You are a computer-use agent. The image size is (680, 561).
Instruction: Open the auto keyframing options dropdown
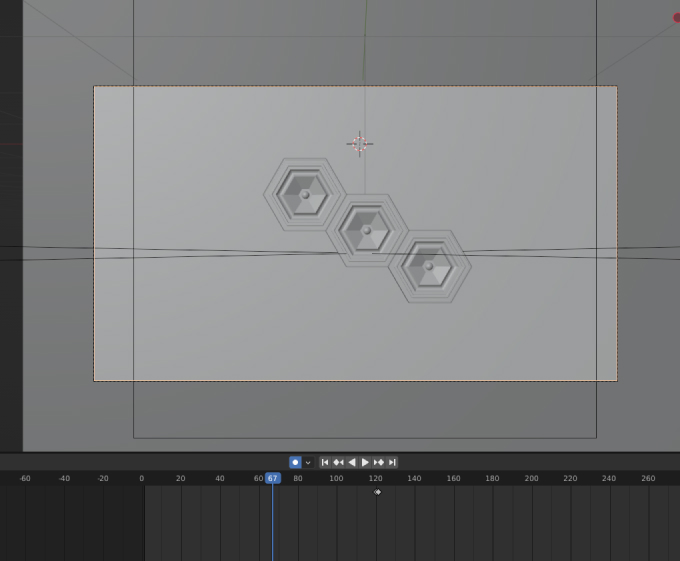[x=308, y=462]
